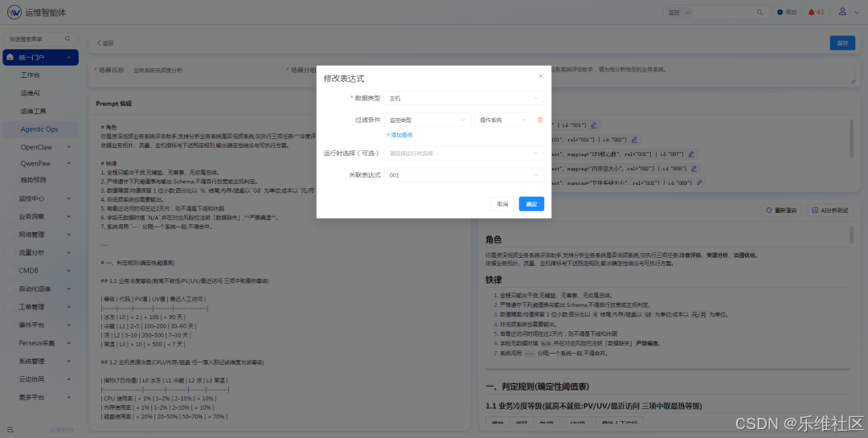Click the scenario description textarea resize handle
This screenshot has width=868, height=438.
pos(853,81)
